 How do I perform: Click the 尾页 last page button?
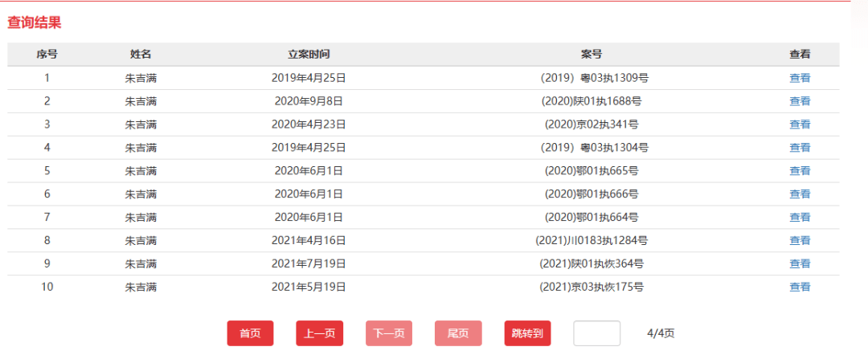click(x=458, y=333)
